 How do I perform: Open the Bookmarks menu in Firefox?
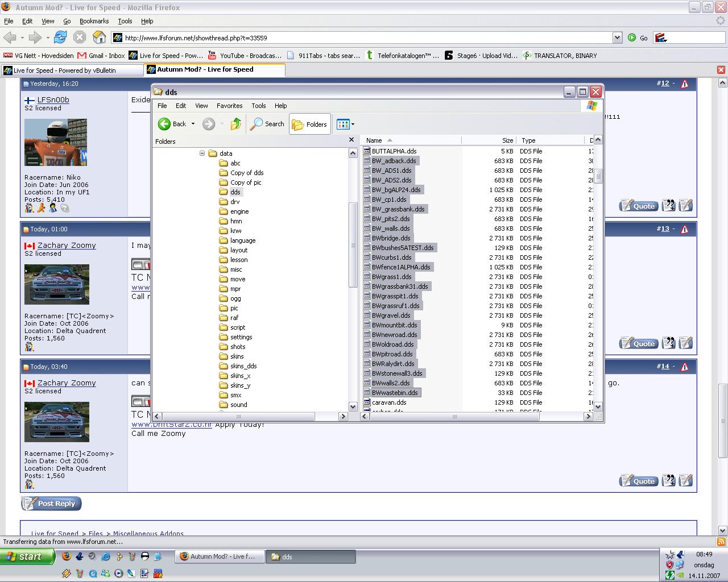click(94, 21)
